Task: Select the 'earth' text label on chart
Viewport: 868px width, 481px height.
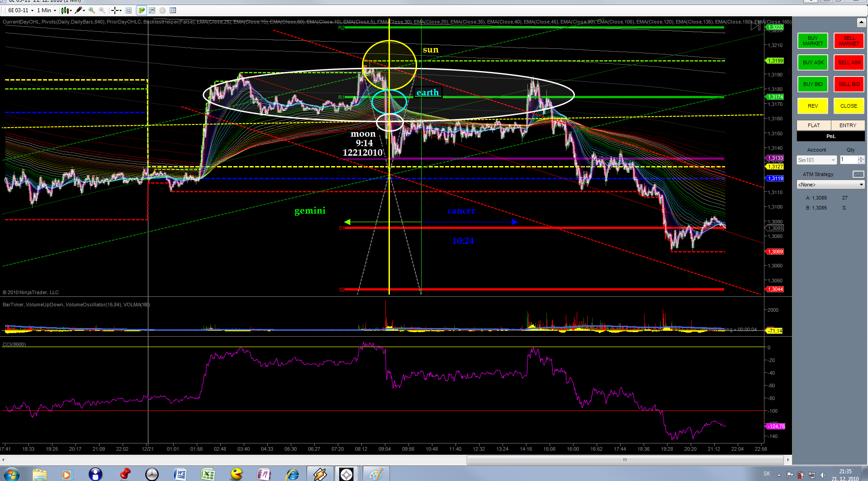Action: (427, 93)
